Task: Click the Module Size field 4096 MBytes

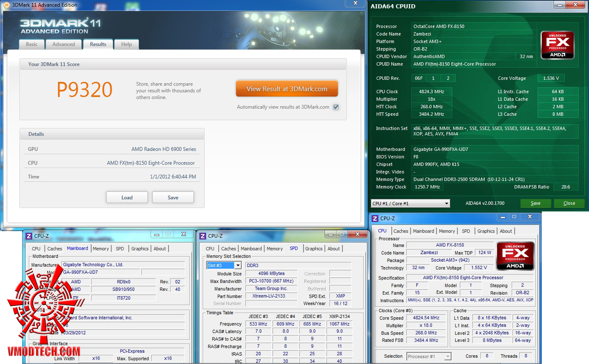Action: (271, 274)
